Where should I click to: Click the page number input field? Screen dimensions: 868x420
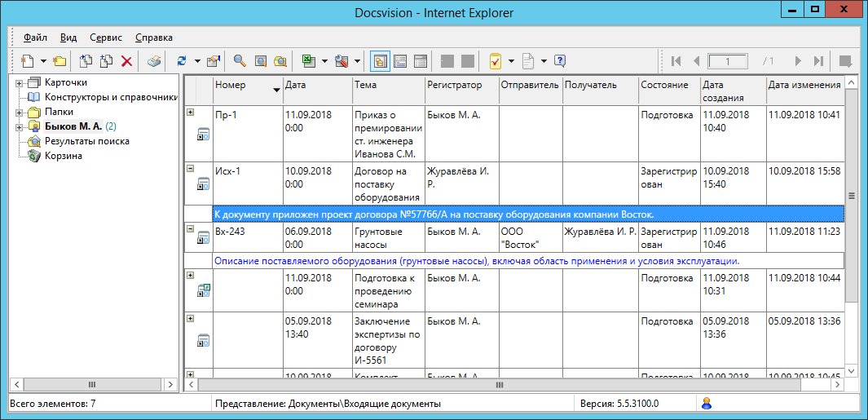728,61
